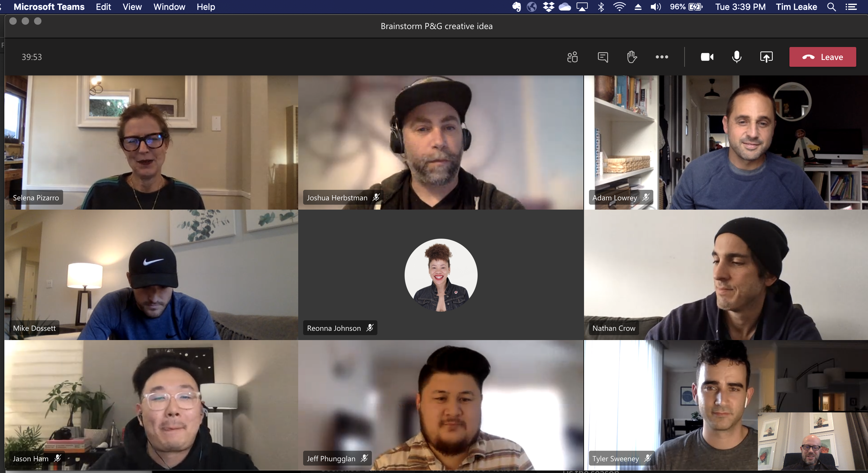Raise your hand in the meeting

632,57
